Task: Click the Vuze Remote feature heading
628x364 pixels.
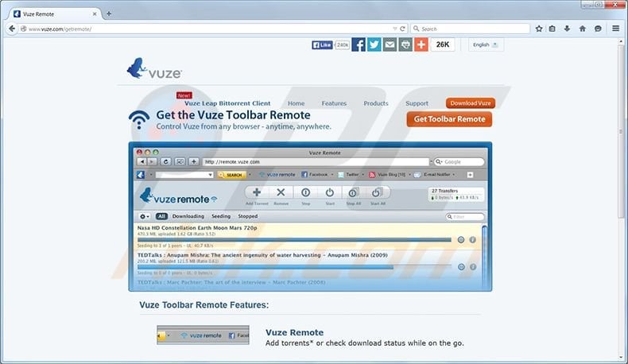Action: point(294,332)
